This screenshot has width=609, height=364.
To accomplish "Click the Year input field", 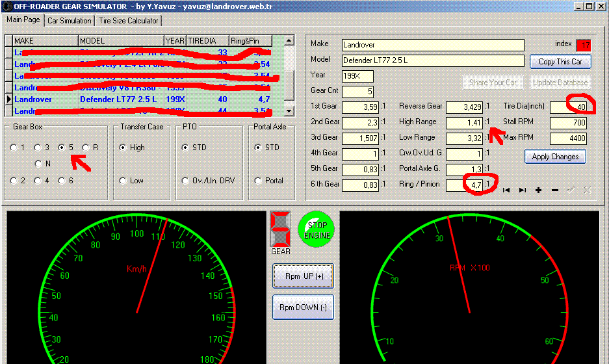I will [x=357, y=76].
